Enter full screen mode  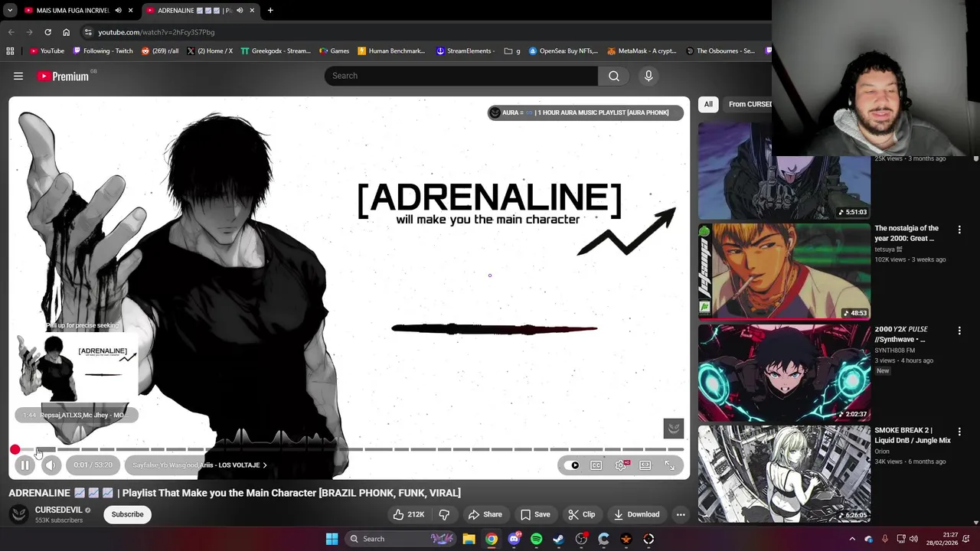pos(670,465)
